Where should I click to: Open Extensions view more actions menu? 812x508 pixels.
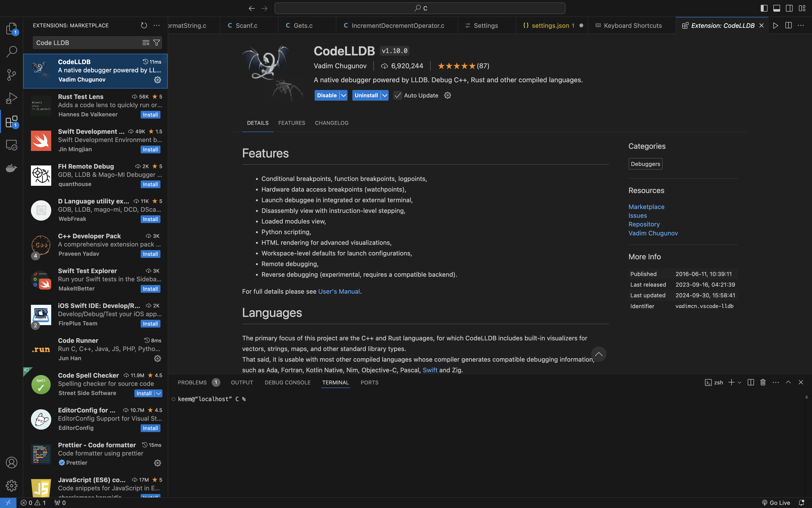pos(157,26)
